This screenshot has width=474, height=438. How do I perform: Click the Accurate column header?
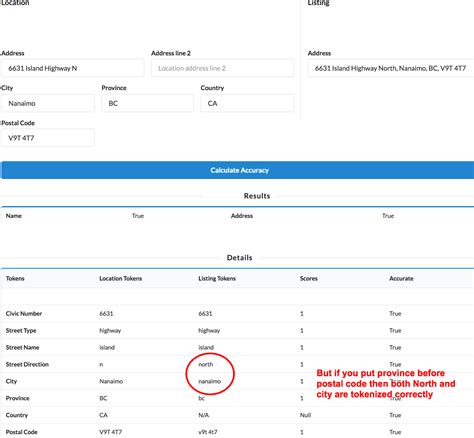[x=401, y=278]
